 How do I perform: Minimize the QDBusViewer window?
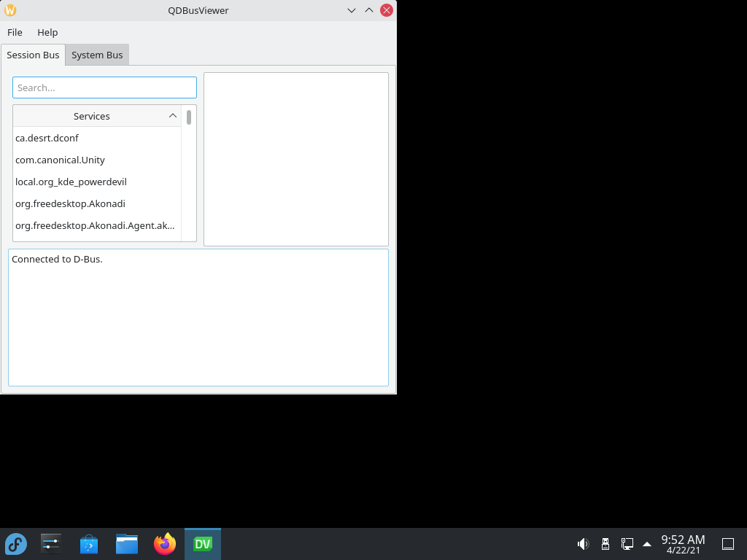pos(352,10)
